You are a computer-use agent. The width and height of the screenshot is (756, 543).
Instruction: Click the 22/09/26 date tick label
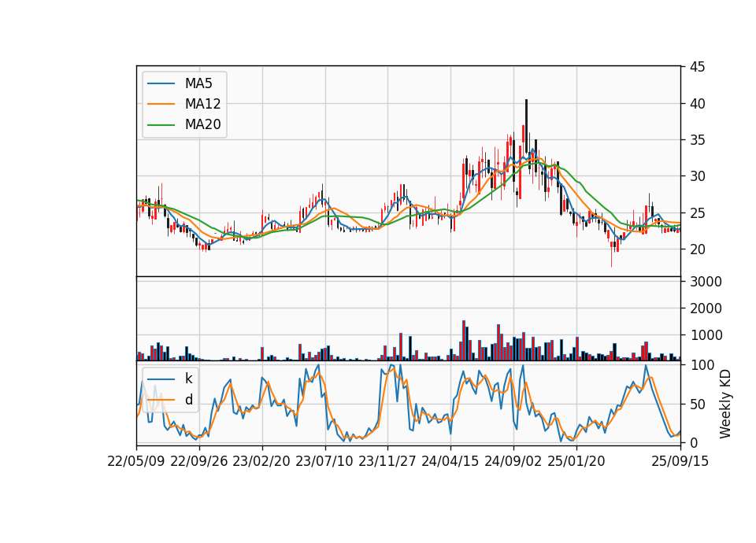point(199,461)
